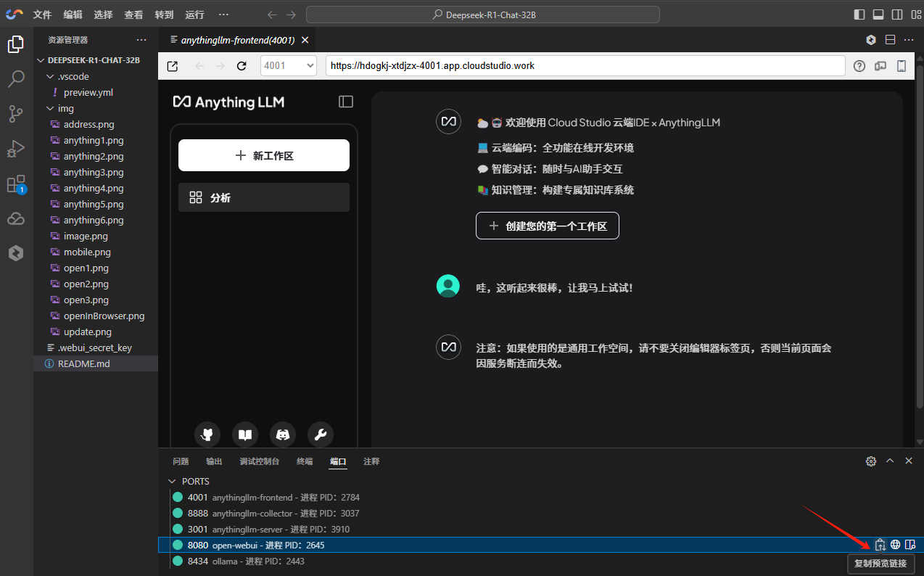
Task: Open the Explorer view in activity bar
Action: [16, 45]
